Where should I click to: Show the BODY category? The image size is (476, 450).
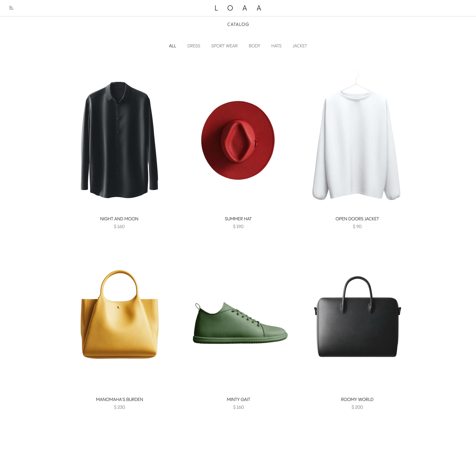point(254,46)
